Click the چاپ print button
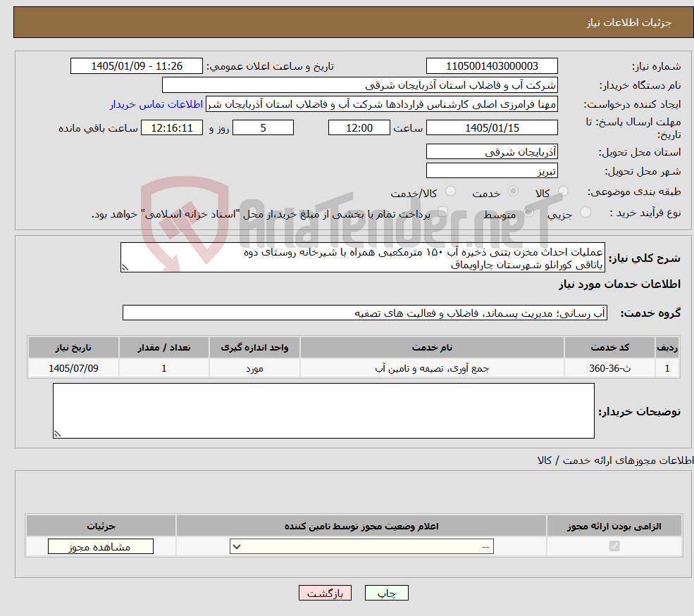The height and width of the screenshot is (616, 694). (386, 593)
